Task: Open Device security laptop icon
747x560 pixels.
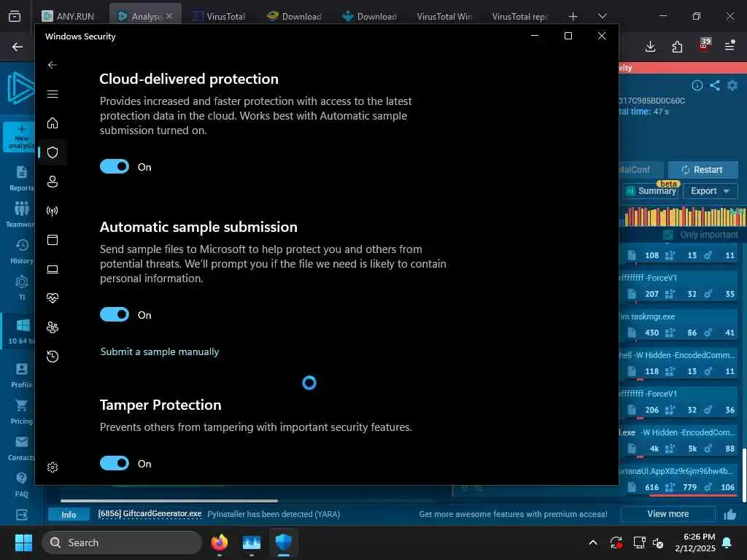Action: click(x=53, y=269)
